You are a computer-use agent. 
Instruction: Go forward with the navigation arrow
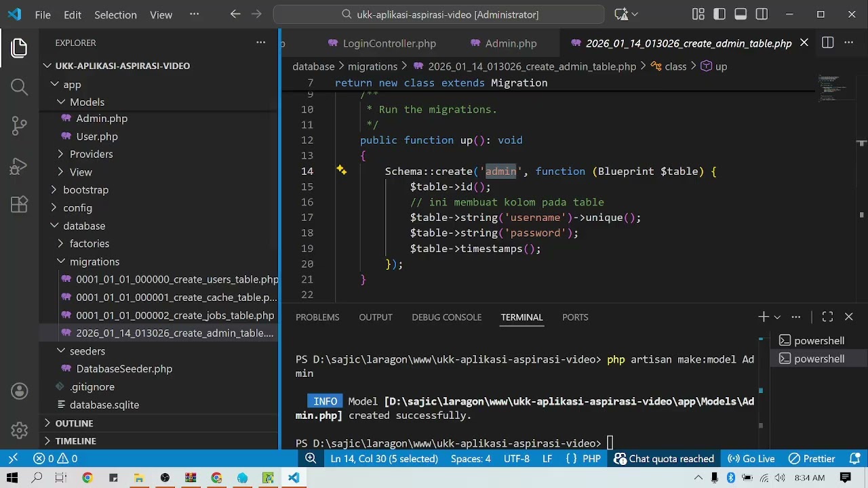click(x=256, y=14)
